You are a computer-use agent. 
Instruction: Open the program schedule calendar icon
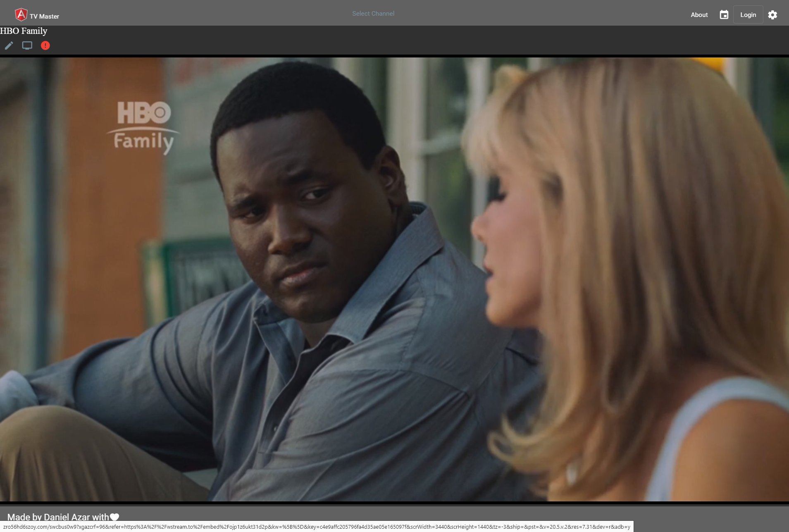point(723,14)
